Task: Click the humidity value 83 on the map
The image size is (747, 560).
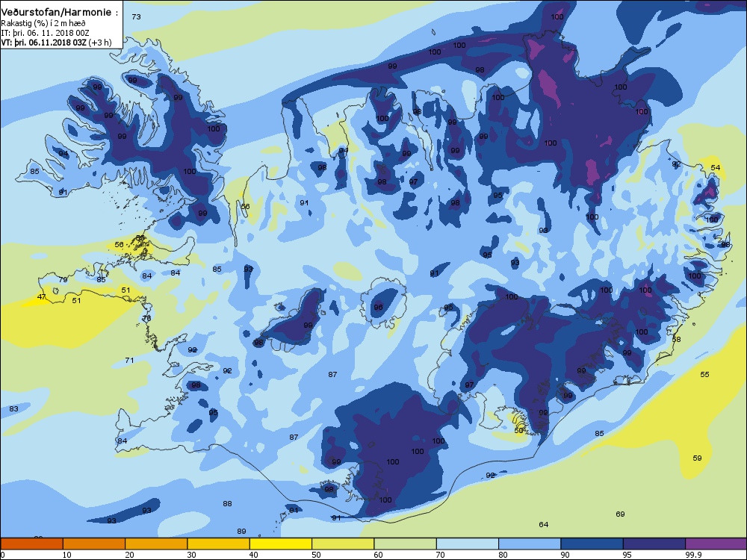Action: click(x=13, y=408)
